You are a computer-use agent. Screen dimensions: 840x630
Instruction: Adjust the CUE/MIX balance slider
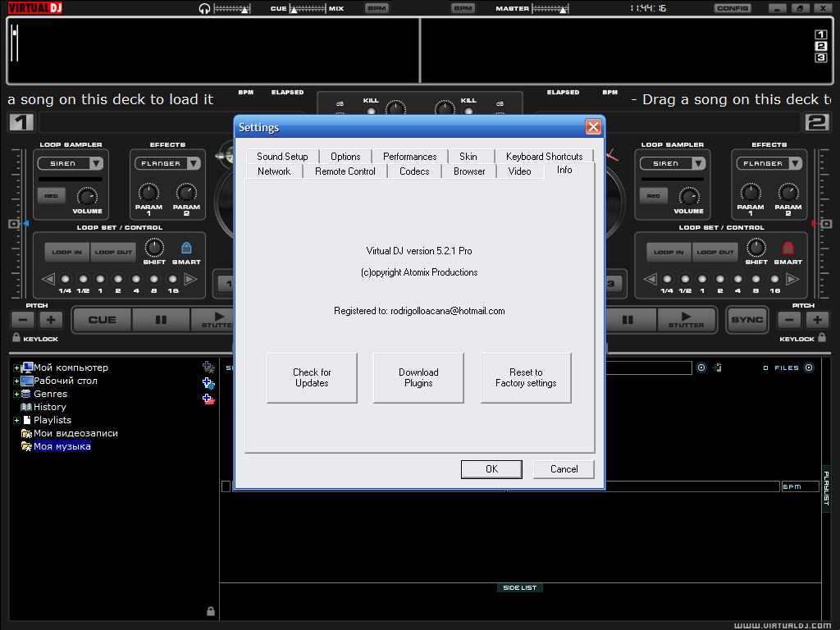click(308, 8)
